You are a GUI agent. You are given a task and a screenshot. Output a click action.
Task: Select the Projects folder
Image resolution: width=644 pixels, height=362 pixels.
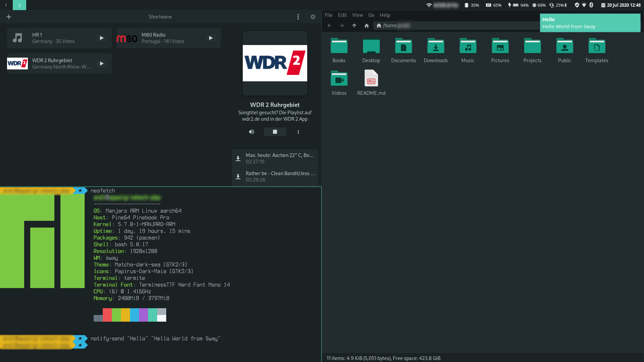coord(533,50)
